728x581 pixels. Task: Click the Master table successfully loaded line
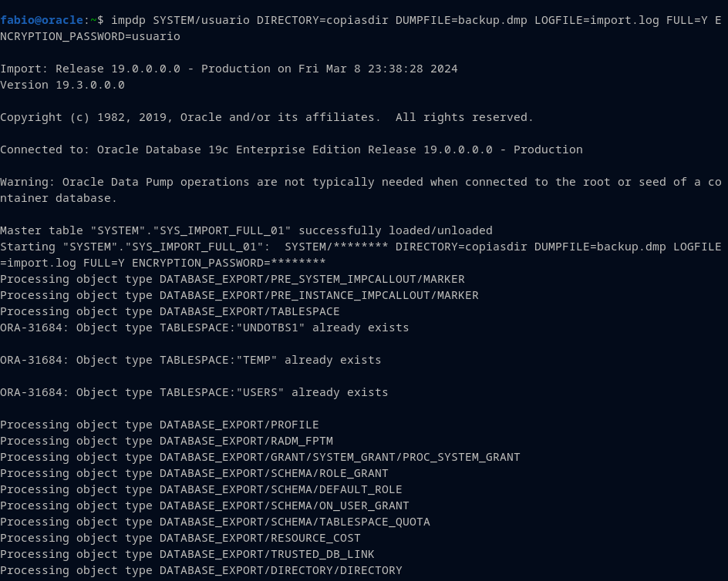[x=246, y=230]
